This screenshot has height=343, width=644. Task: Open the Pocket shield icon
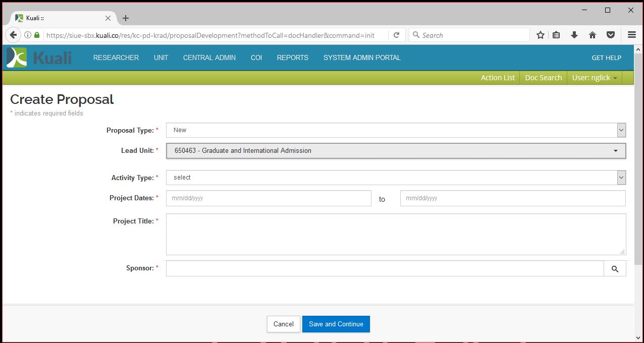coord(611,35)
